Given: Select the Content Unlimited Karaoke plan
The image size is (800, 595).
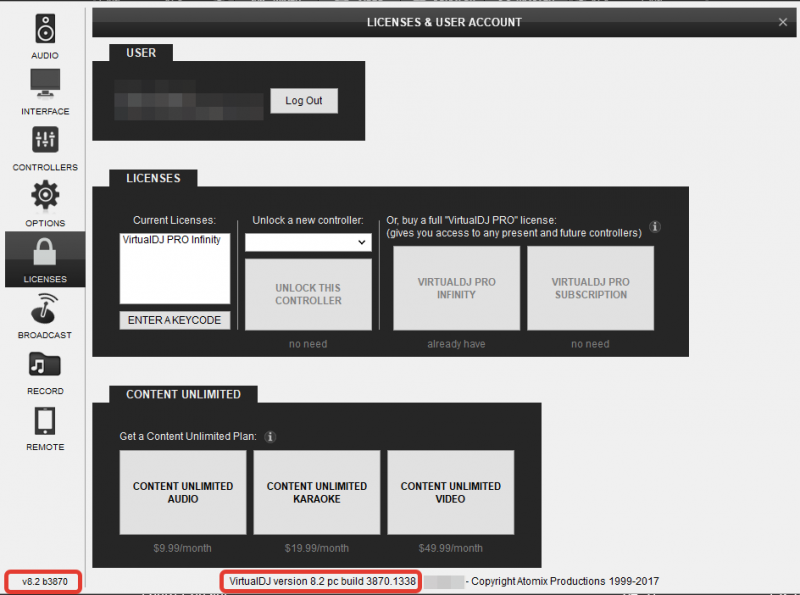Looking at the screenshot, I should 316,492.
